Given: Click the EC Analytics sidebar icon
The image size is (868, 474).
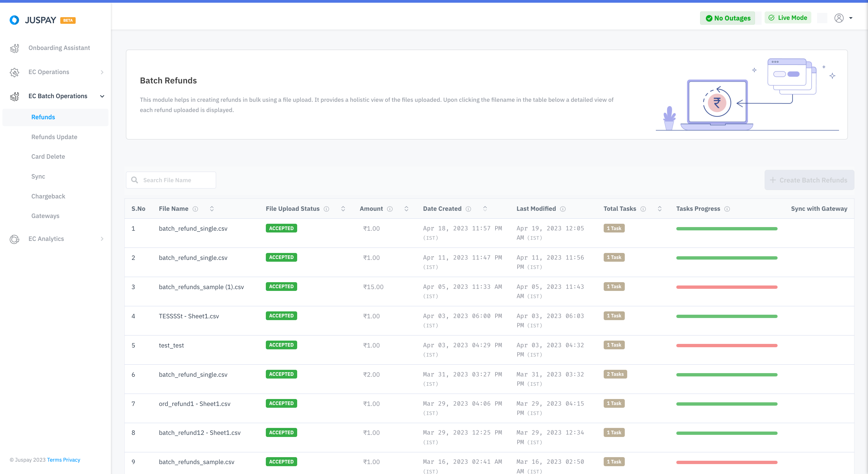Looking at the screenshot, I should tap(14, 239).
